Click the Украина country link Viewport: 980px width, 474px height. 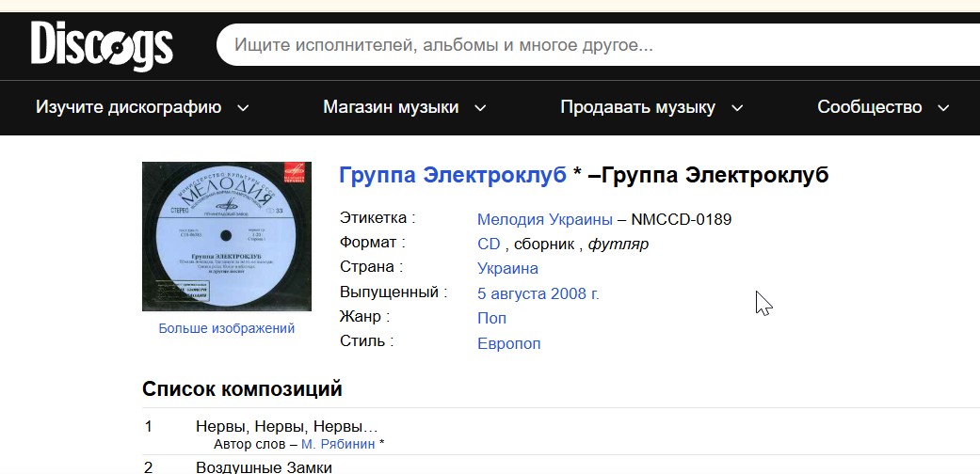(507, 269)
